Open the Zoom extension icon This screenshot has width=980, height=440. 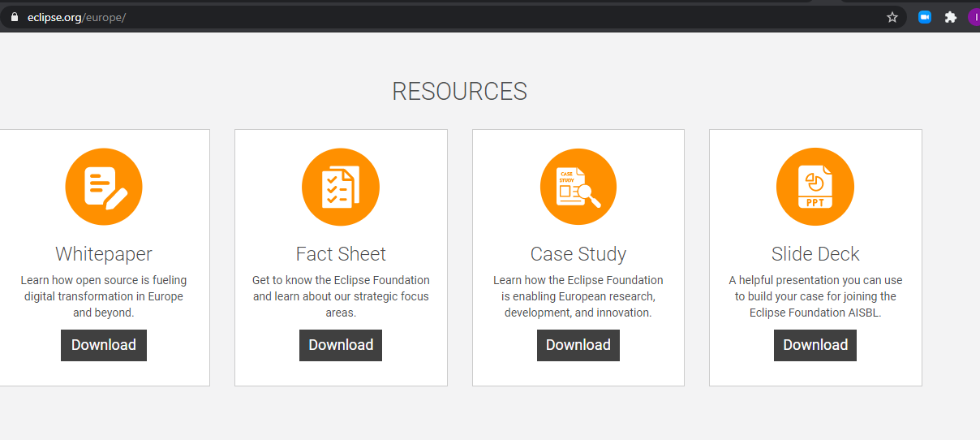[x=925, y=17]
